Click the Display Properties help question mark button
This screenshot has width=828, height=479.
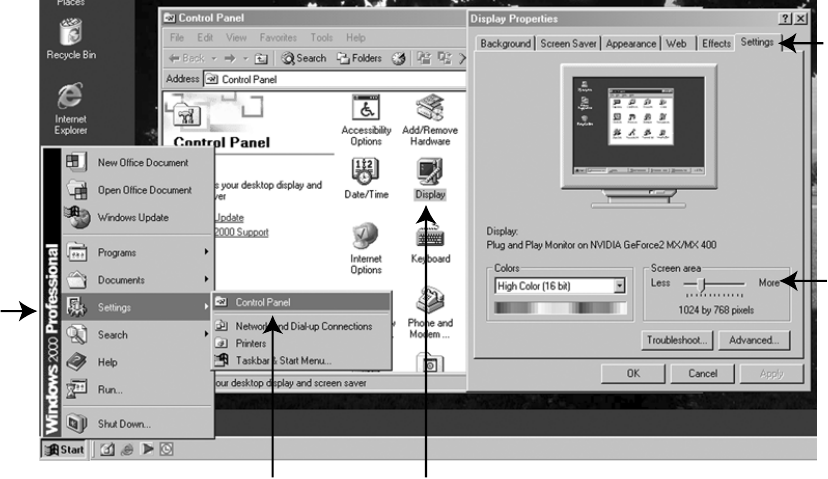click(x=785, y=18)
